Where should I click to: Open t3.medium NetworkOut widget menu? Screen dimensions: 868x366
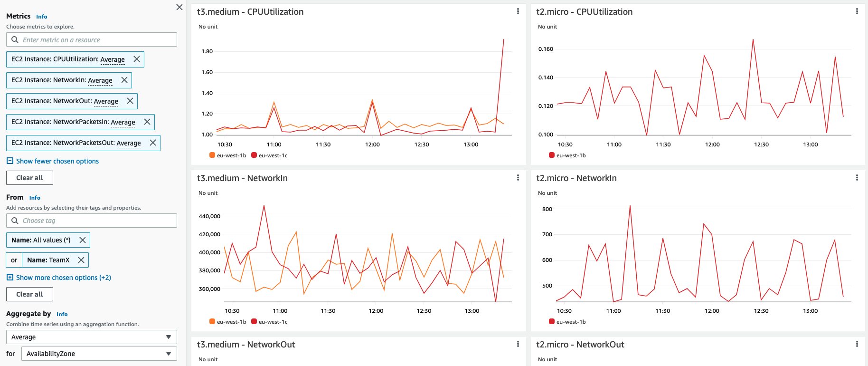coord(518,344)
